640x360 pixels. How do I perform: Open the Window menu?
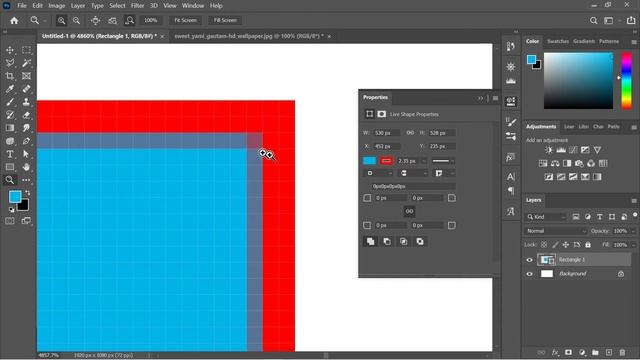coord(193,6)
